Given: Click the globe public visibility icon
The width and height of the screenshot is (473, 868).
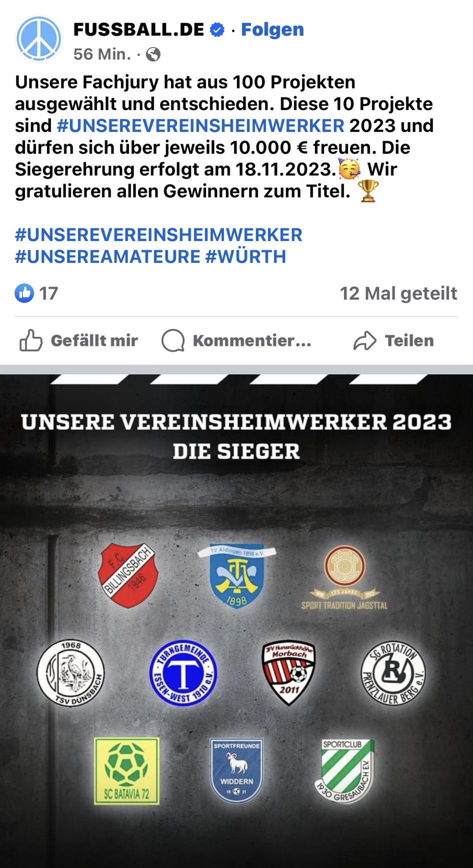Looking at the screenshot, I should click(153, 54).
